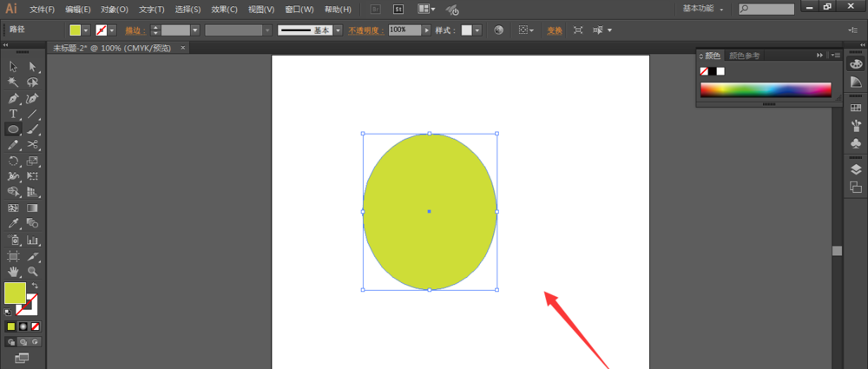
Task: Expand the opacity 100% slider arrow
Action: 426,30
